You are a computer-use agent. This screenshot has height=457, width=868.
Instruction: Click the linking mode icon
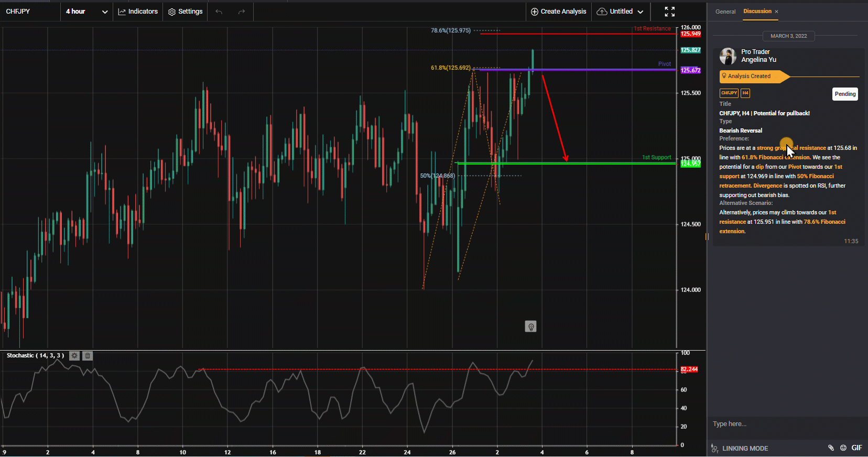(x=714, y=449)
